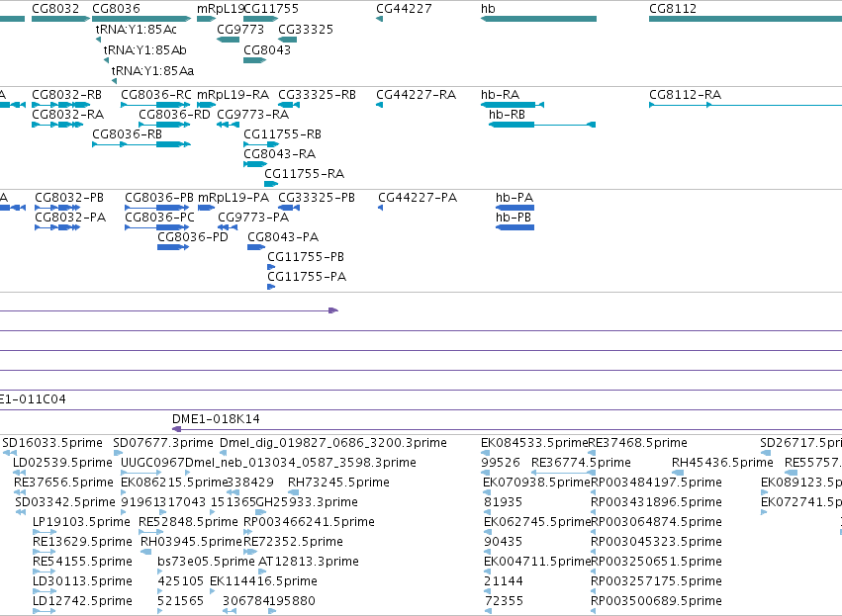Image resolution: width=842 pixels, height=616 pixels.
Task: Click the mRpL19-PA protein feature
Action: (206, 208)
